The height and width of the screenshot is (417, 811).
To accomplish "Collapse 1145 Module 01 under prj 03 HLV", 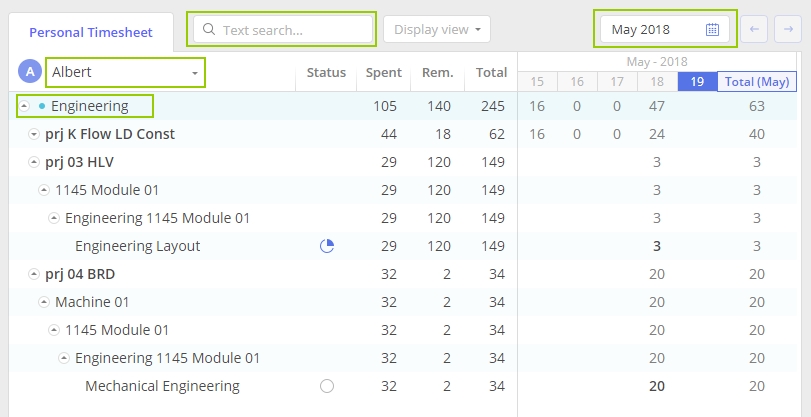I will (x=44, y=190).
